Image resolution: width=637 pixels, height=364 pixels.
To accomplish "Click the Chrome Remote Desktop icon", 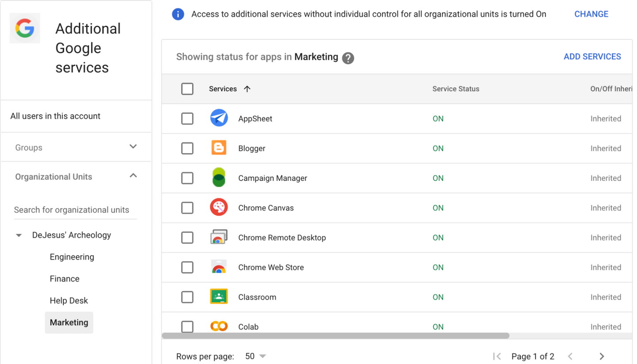I will point(219,238).
